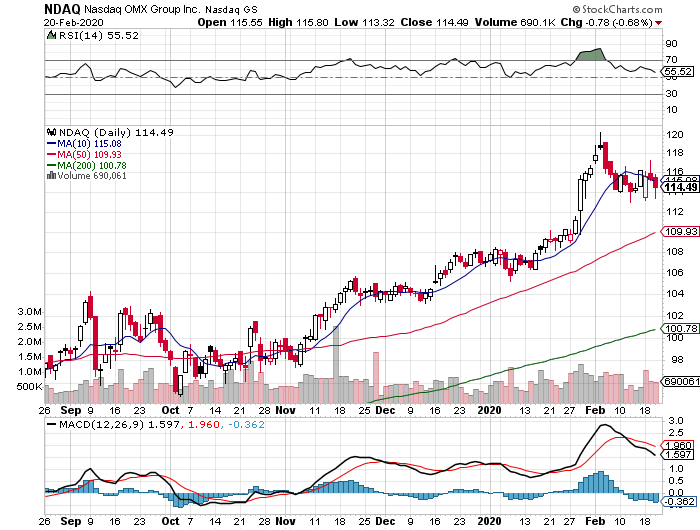Click the volume bars icon in legend
700x530 pixels.
(49, 175)
